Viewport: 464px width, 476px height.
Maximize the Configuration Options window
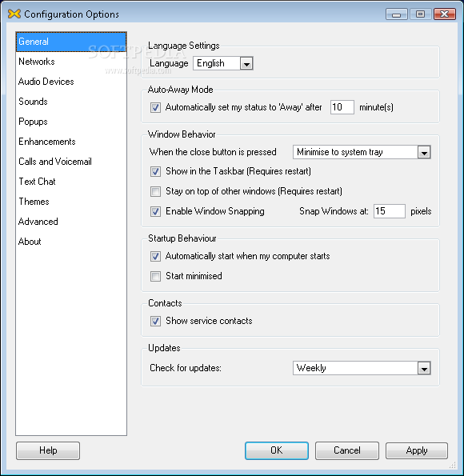click(x=421, y=14)
